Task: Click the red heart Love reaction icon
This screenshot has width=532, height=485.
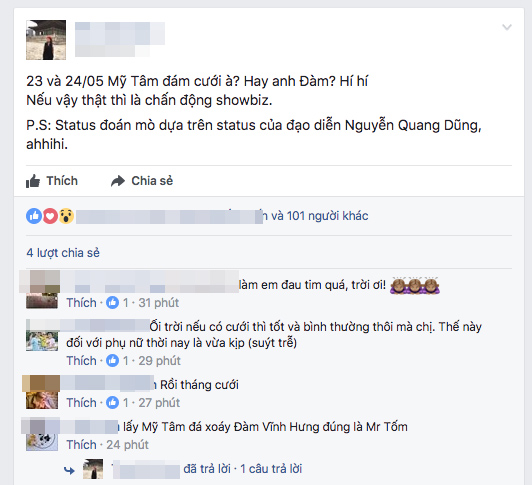Action: click(50, 216)
